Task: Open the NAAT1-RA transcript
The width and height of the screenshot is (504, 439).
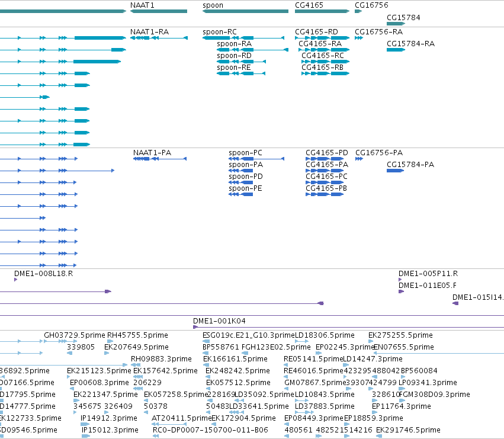Action: pyautogui.click(x=159, y=38)
